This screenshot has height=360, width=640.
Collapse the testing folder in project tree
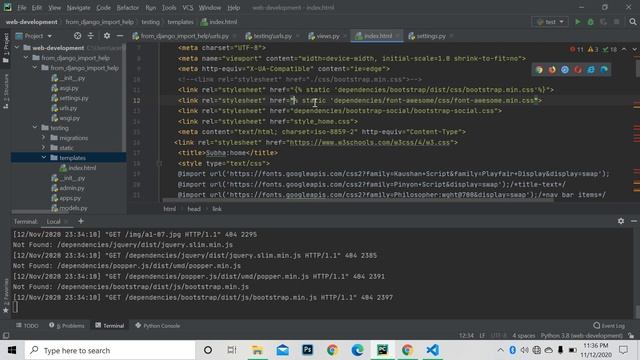coord(35,128)
